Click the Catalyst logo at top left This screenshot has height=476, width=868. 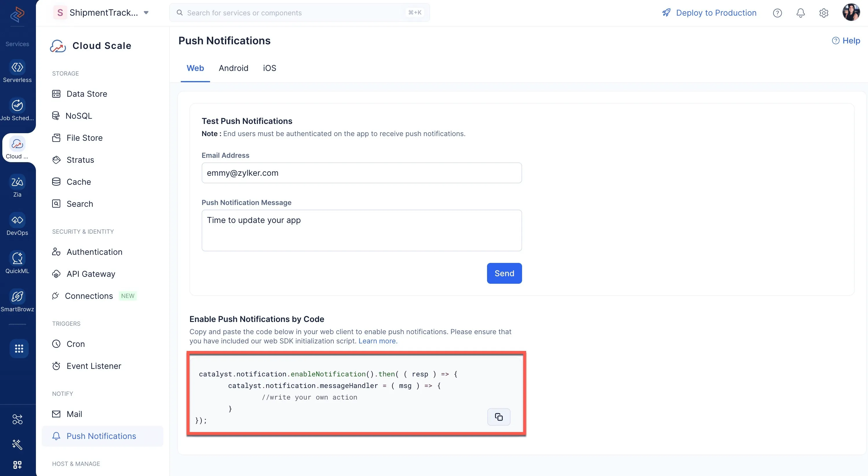17,14
